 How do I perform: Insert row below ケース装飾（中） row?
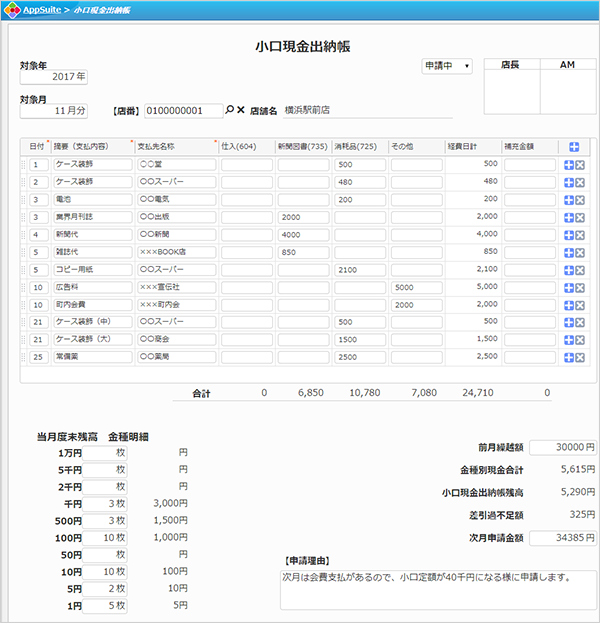tap(569, 322)
